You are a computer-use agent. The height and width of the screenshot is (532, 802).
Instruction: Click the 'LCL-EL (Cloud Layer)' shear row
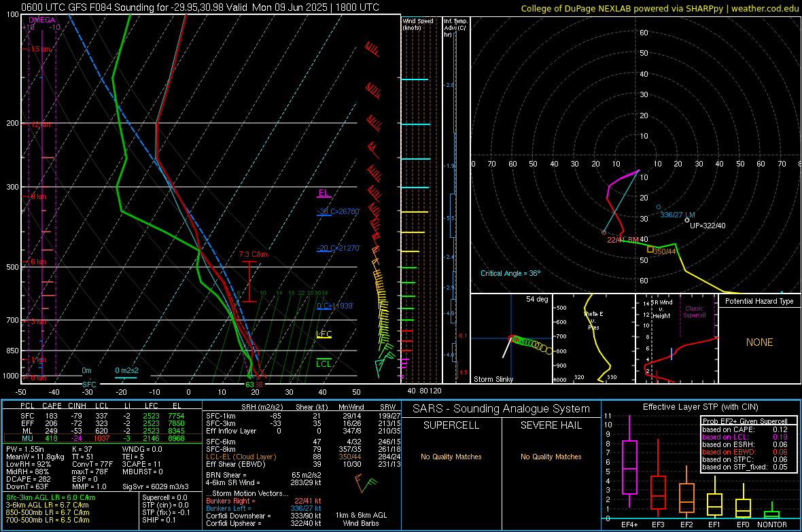303,457
